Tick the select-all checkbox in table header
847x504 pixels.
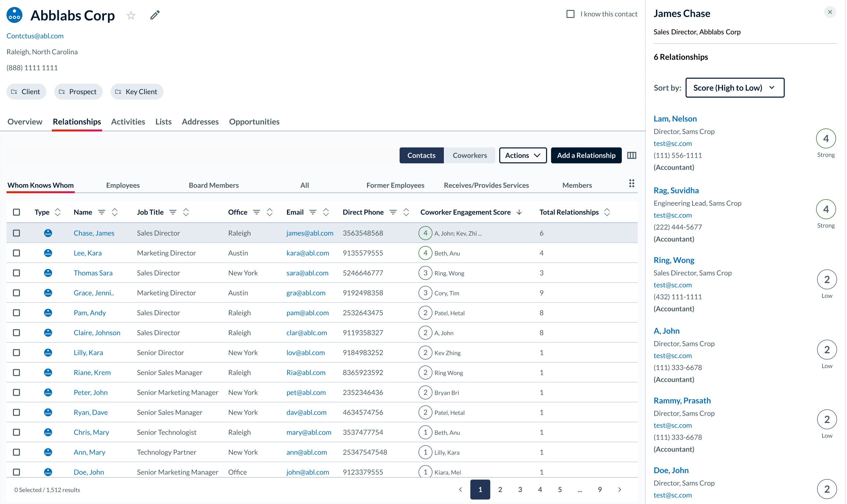point(16,212)
